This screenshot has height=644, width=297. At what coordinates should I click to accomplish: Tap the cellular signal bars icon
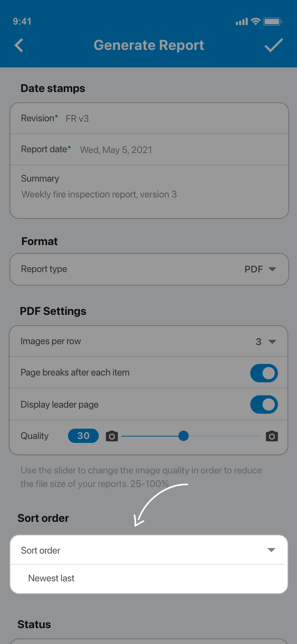click(242, 22)
